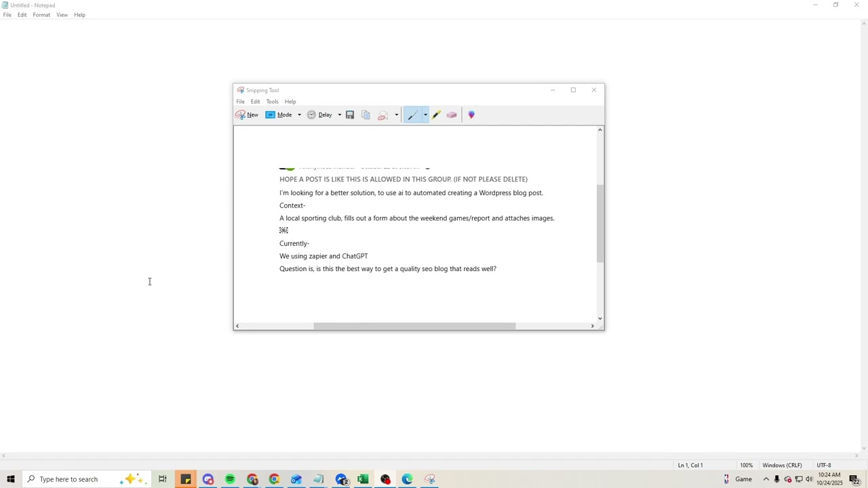
Task: Select the Eraser tool
Action: tap(452, 115)
